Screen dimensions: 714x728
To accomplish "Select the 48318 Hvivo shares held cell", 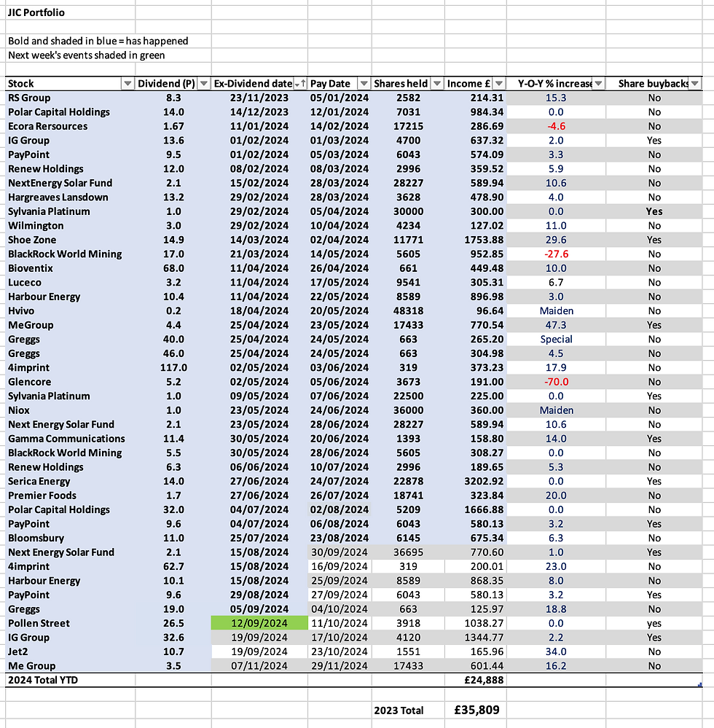I will coord(408,311).
